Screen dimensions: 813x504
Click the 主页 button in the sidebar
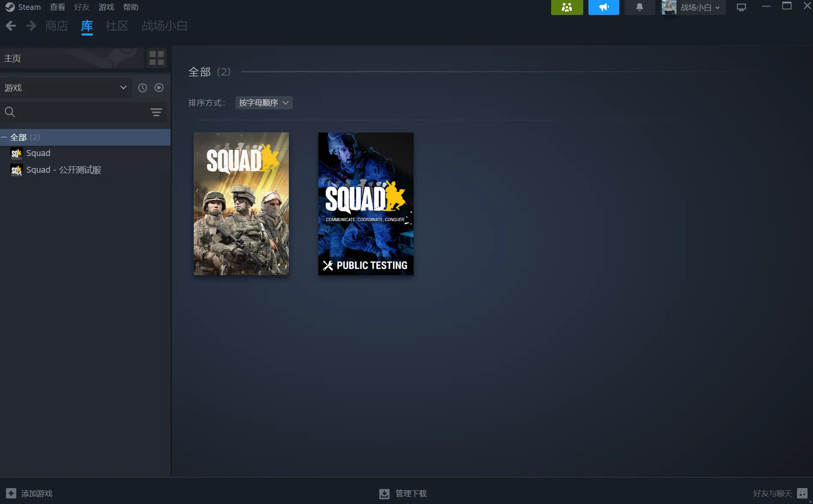(x=72, y=58)
